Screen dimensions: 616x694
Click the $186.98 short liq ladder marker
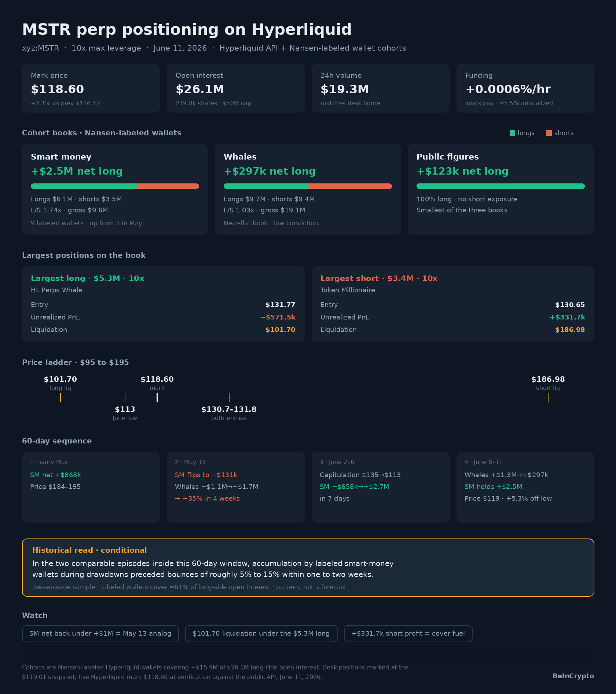click(x=548, y=398)
